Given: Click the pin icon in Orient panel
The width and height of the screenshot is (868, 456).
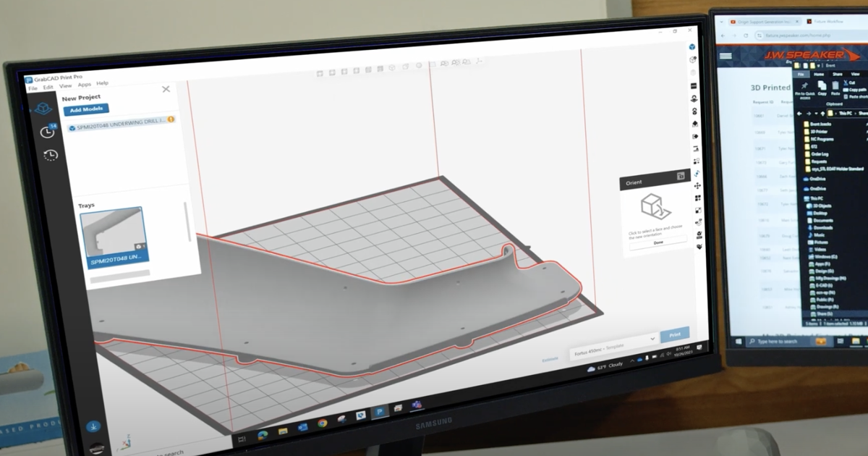Looking at the screenshot, I should click(681, 176).
